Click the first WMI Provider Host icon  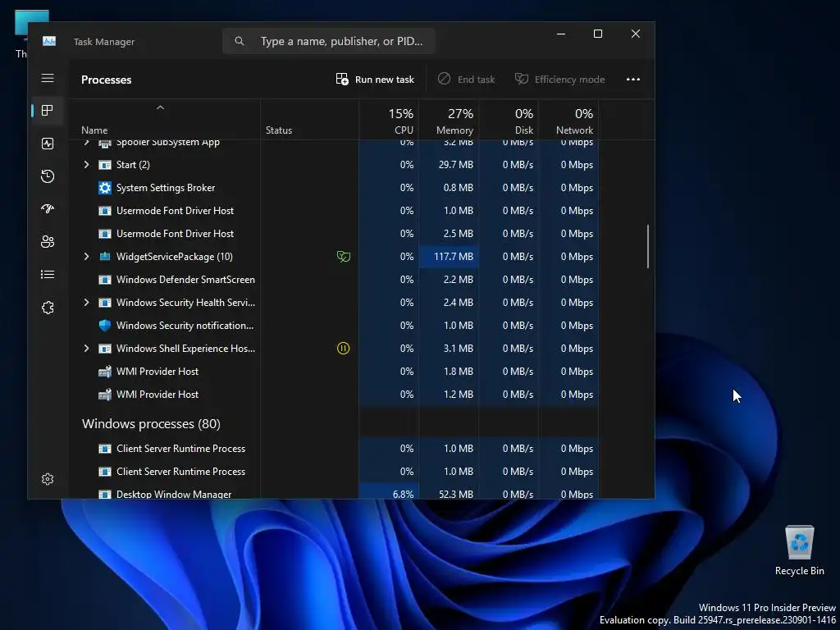[105, 372]
